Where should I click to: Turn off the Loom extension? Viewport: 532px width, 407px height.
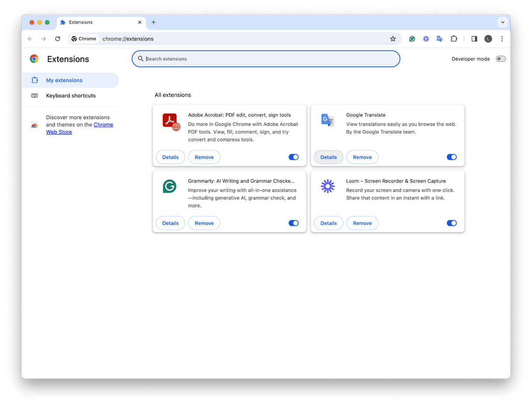click(451, 223)
